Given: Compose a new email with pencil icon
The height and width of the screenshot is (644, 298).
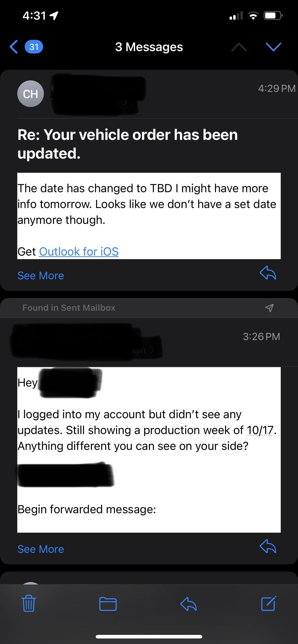Looking at the screenshot, I should (x=268, y=603).
